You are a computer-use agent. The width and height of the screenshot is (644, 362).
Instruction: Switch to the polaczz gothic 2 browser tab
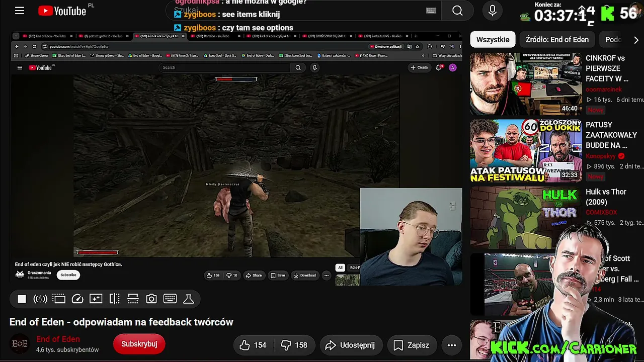pos(103,36)
